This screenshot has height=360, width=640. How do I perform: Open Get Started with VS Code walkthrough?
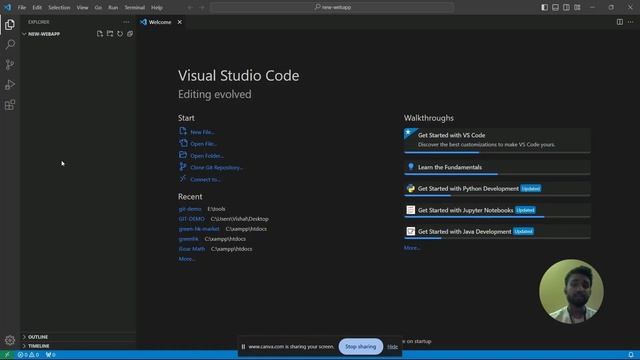[x=497, y=140]
